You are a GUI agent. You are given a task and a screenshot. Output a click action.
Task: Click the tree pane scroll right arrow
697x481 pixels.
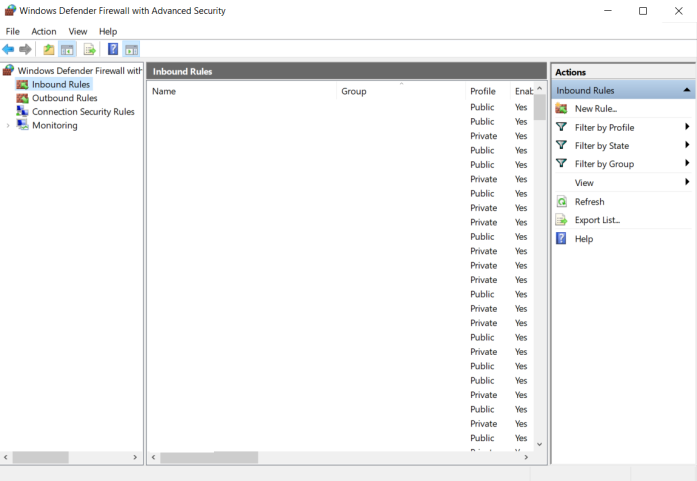135,457
